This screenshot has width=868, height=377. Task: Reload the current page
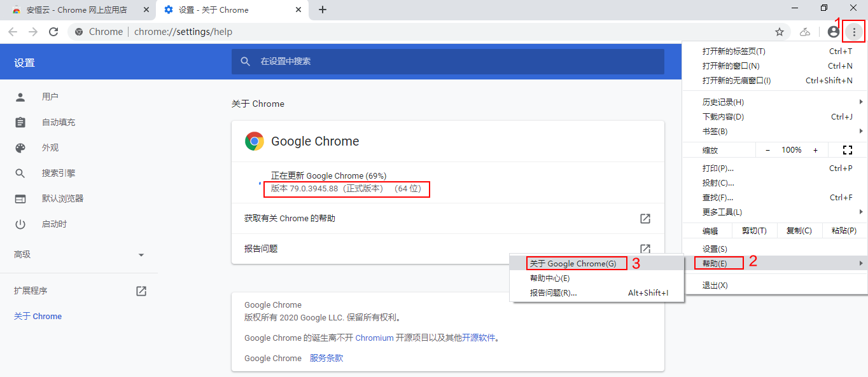(53, 32)
